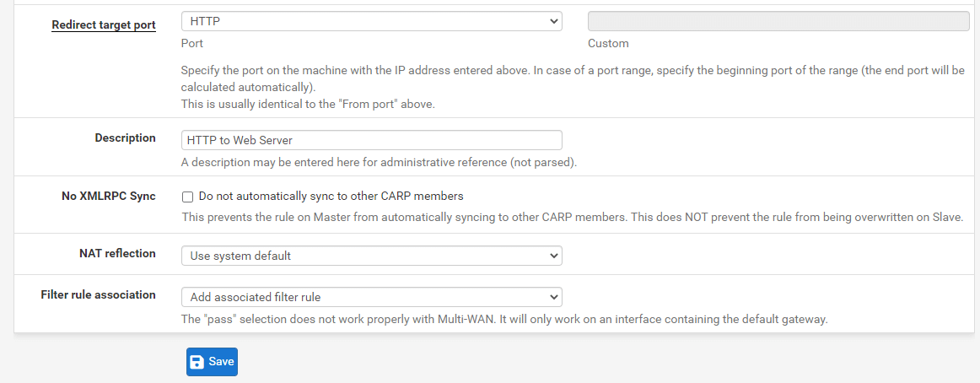Click the note about rule overwritten on Slave

[x=573, y=218]
